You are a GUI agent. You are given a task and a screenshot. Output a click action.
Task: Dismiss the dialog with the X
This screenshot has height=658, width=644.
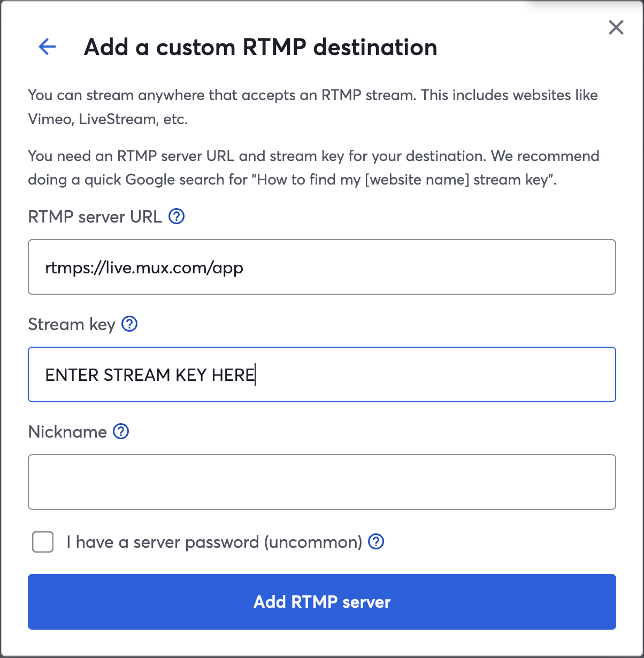[x=616, y=28]
